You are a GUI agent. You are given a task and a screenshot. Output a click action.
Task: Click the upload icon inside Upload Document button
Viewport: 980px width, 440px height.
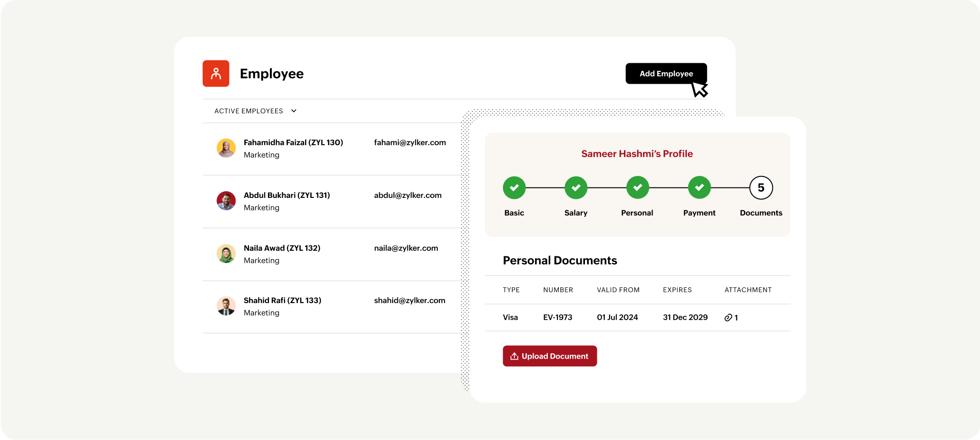514,356
